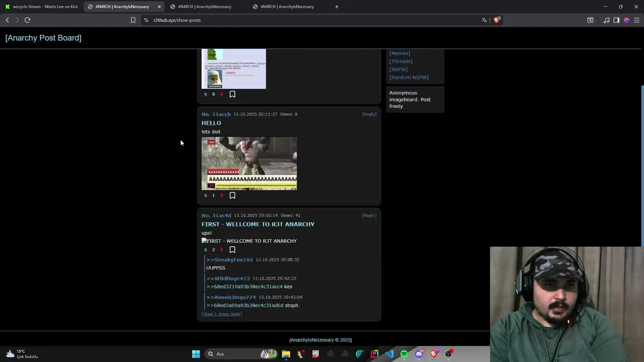Follow the quoted 68ed3210a93b38ec4c31acc4 reference
This screenshot has height=362, width=644.
[x=245, y=287]
